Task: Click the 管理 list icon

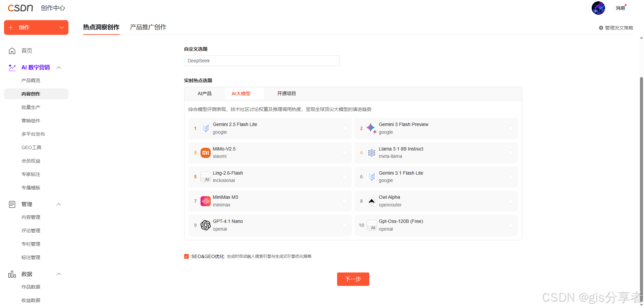Action: 12,204
